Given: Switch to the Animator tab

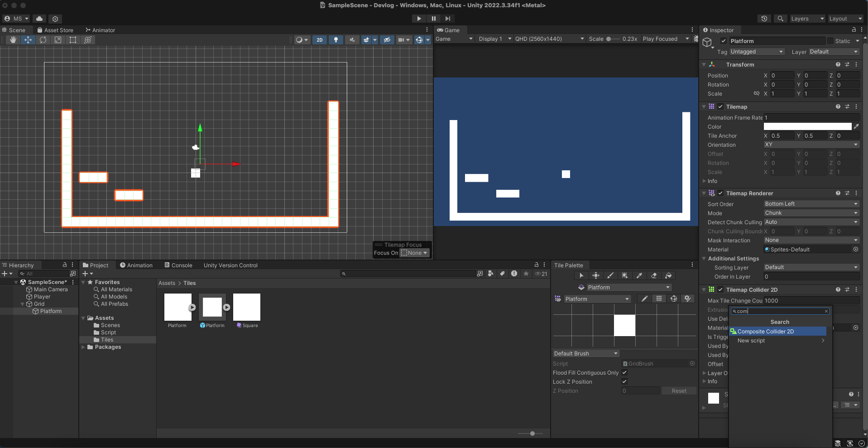Looking at the screenshot, I should (x=100, y=30).
